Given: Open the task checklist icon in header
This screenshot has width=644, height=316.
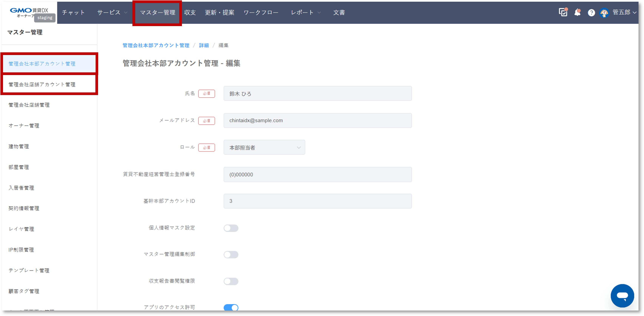Looking at the screenshot, I should 563,12.
